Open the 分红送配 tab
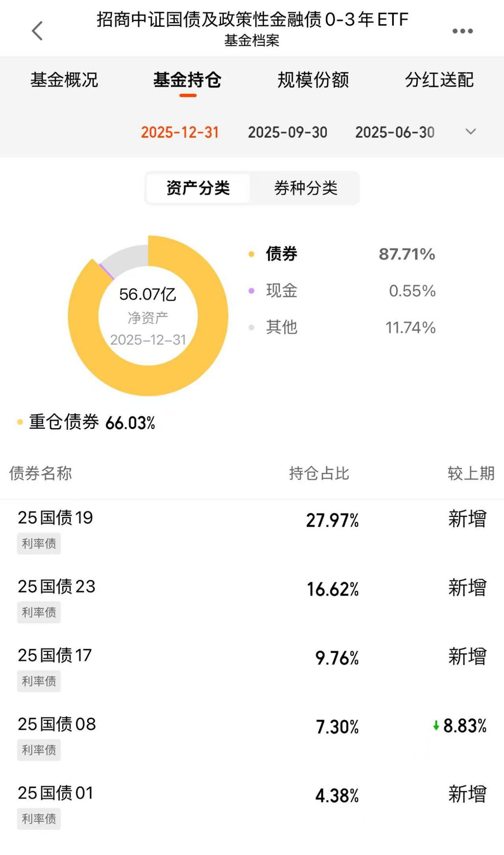This screenshot has width=504, height=855. pos(439,80)
